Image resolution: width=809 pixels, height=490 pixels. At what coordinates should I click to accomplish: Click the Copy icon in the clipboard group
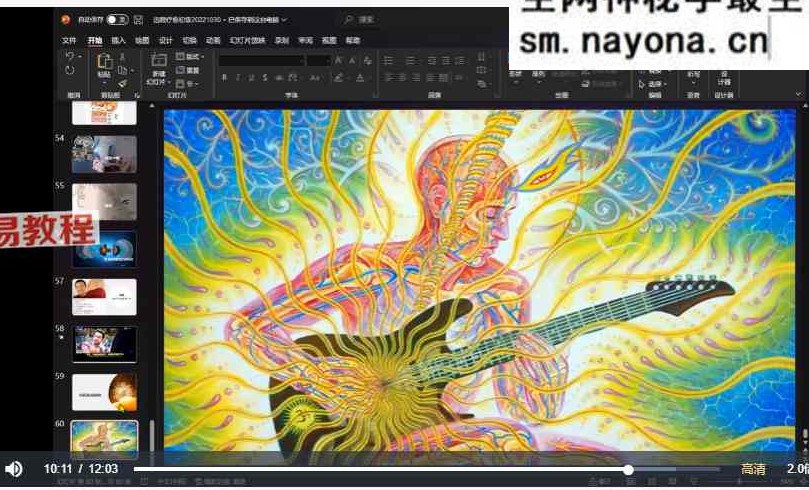122,70
